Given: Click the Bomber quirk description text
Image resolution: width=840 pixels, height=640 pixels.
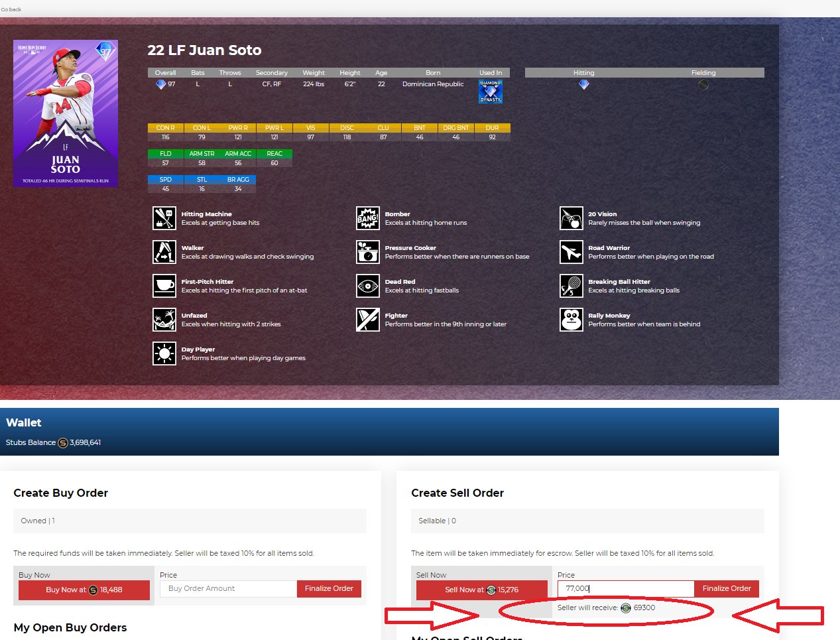Looking at the screenshot, I should [x=426, y=223].
